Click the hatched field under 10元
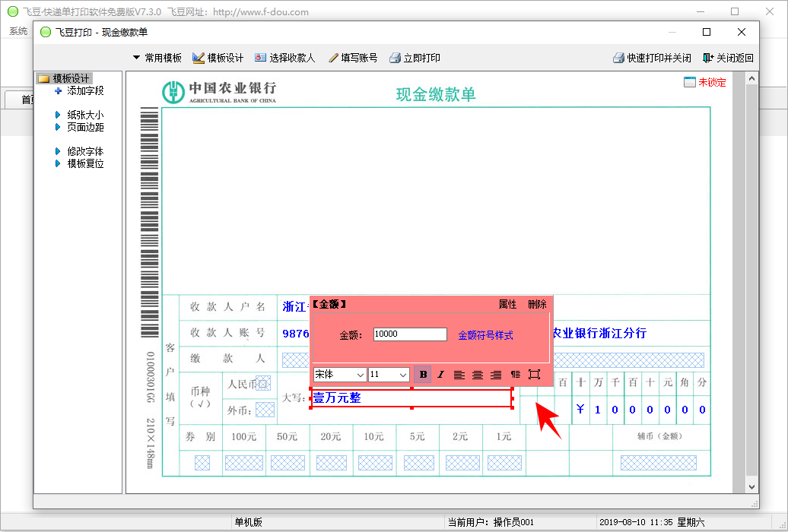Image resolution: width=788 pixels, height=532 pixels. pos(375,463)
